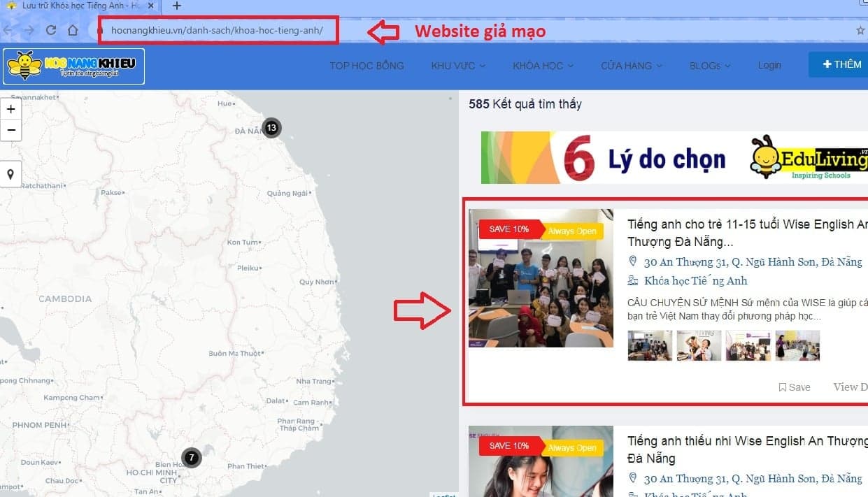Open third small gallery thumbnail in first listing
This screenshot has width=868, height=497.
click(x=748, y=345)
